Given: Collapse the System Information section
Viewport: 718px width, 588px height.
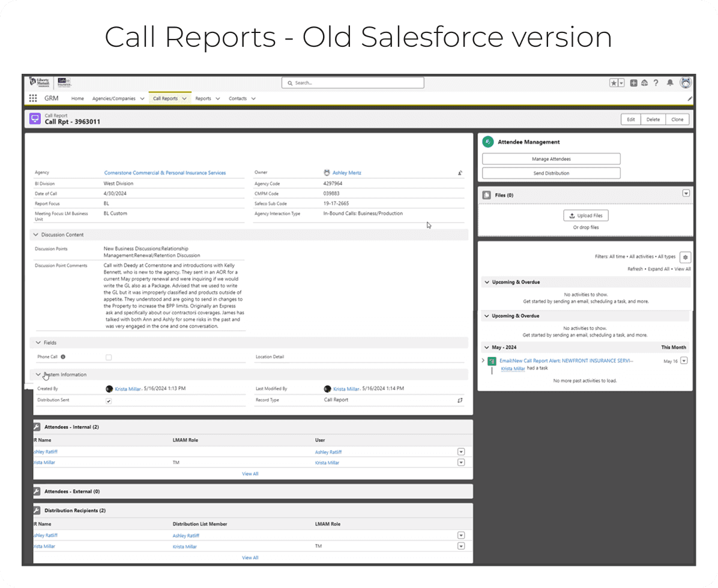Looking at the screenshot, I should [x=38, y=375].
